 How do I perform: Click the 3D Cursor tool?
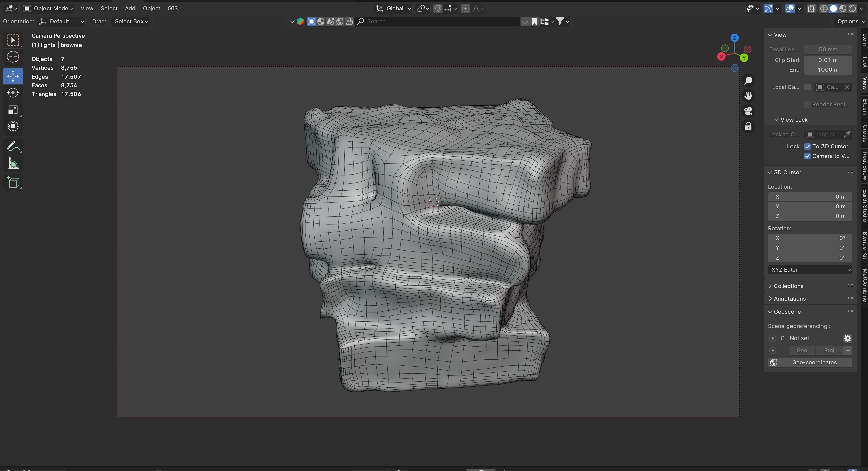[x=13, y=57]
